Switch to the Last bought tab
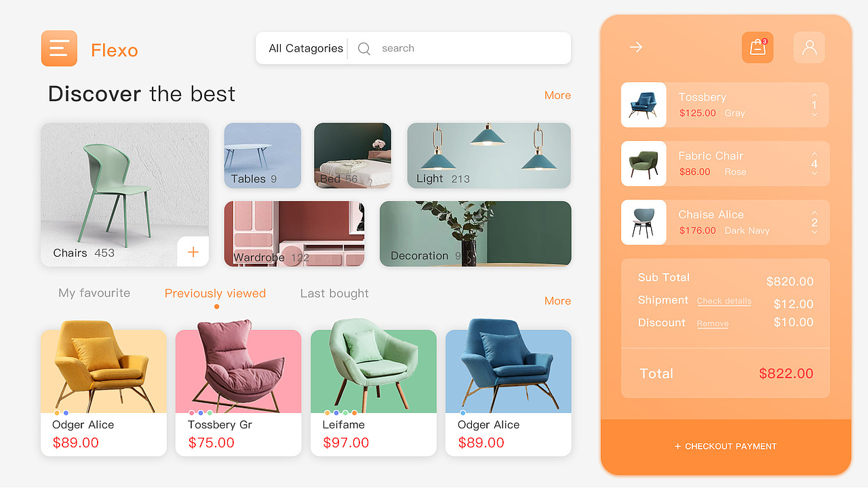 [334, 293]
